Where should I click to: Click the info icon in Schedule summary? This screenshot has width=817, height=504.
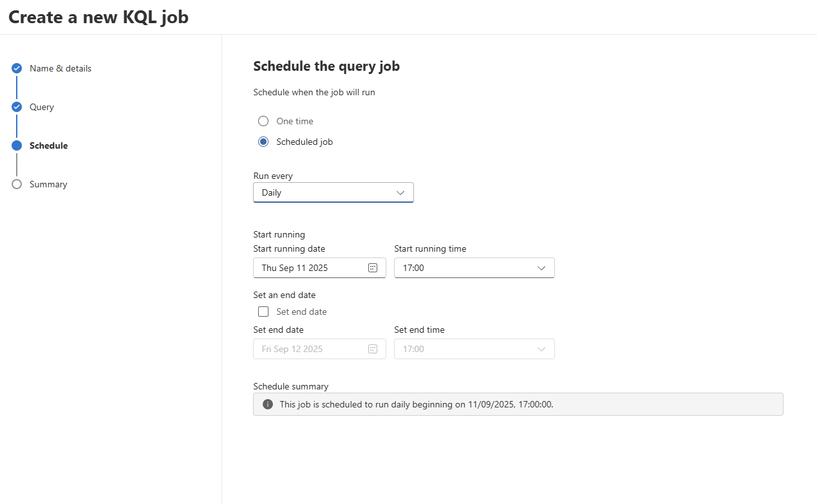click(x=268, y=404)
